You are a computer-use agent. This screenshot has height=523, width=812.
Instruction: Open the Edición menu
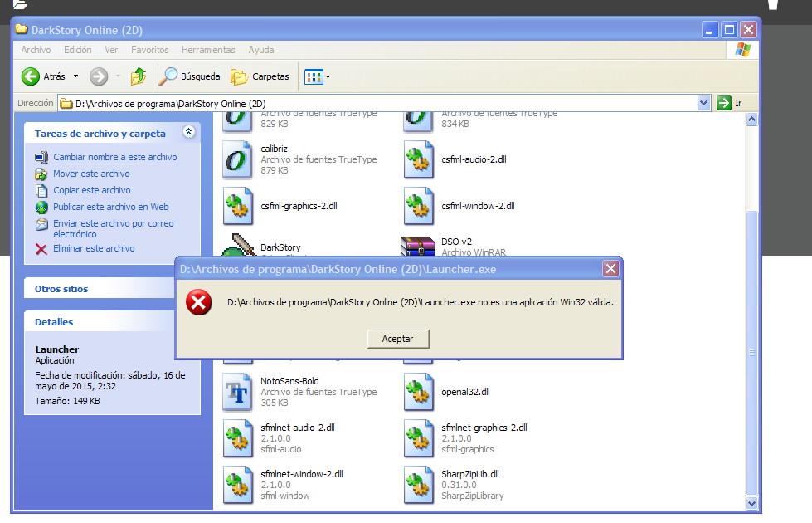coord(78,50)
